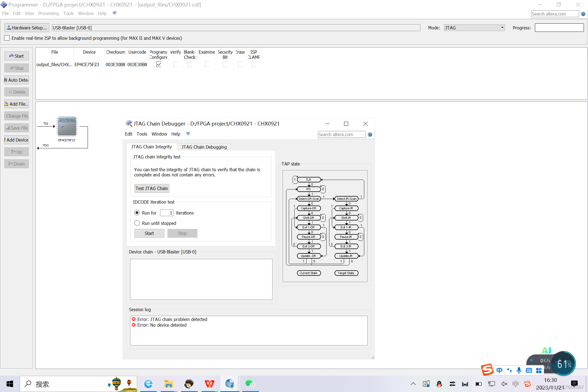This screenshot has width=588, height=392.
Task: Click globe icon beside Programmer search box
Action: 583,14
